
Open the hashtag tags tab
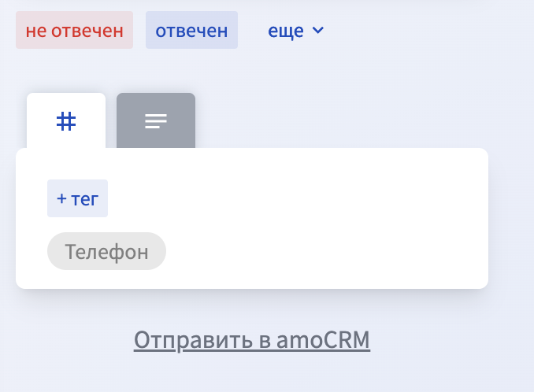pos(66,120)
